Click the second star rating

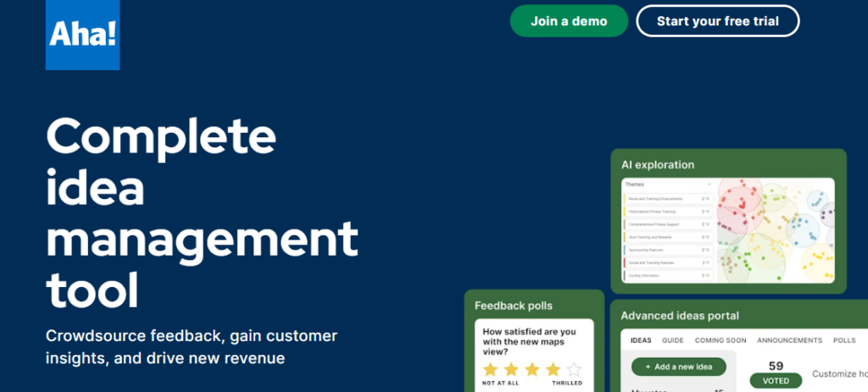511,369
